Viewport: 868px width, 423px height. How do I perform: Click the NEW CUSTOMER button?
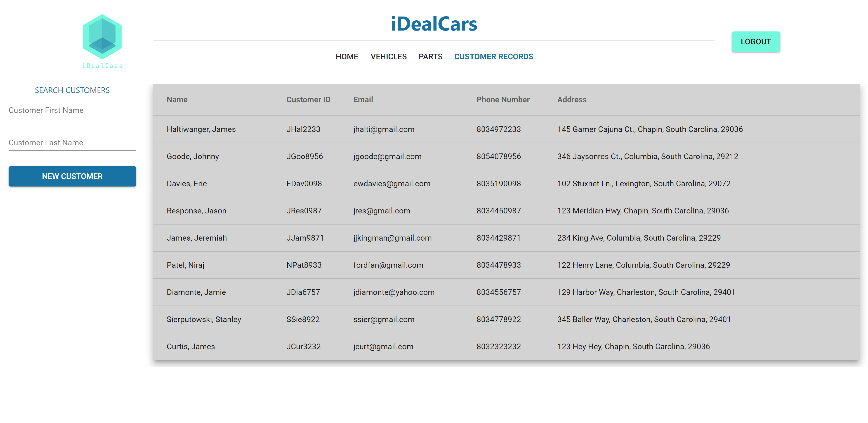[72, 176]
